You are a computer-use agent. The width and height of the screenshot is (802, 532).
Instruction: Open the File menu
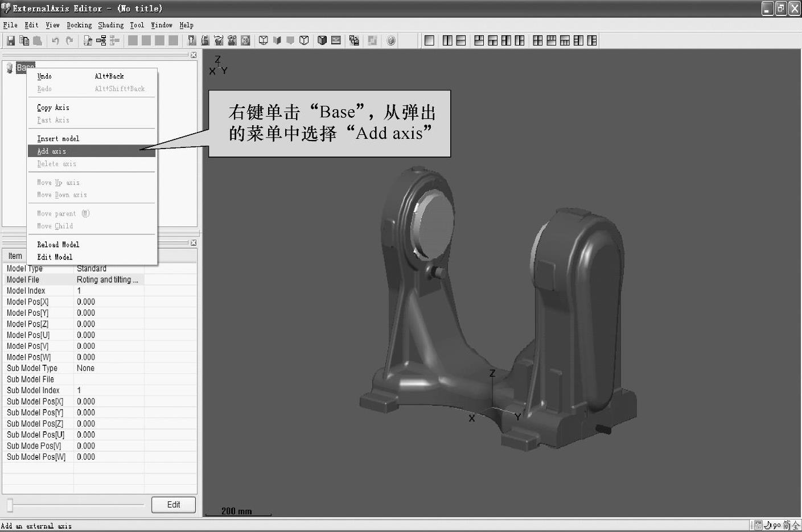(10, 25)
